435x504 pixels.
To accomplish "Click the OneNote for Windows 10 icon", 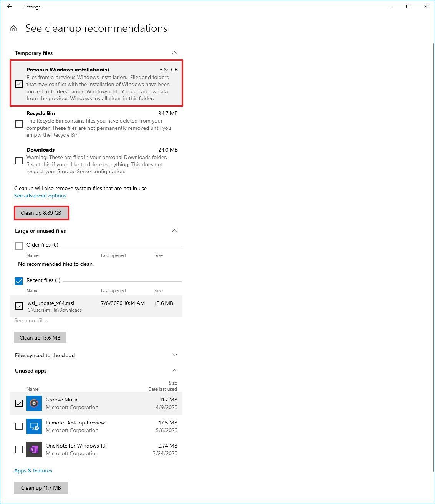I will click(34, 449).
